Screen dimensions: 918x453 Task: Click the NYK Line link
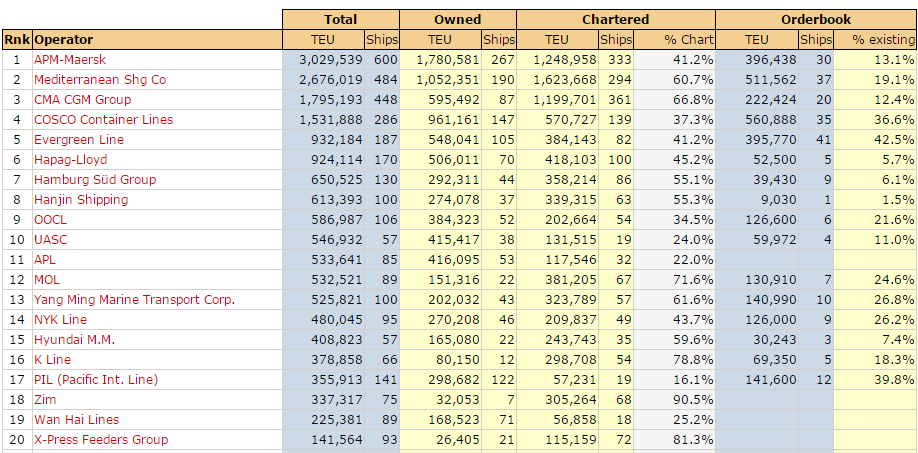coord(60,320)
